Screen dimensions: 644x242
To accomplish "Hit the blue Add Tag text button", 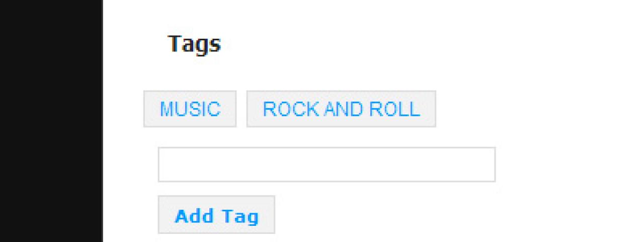I will click(216, 216).
